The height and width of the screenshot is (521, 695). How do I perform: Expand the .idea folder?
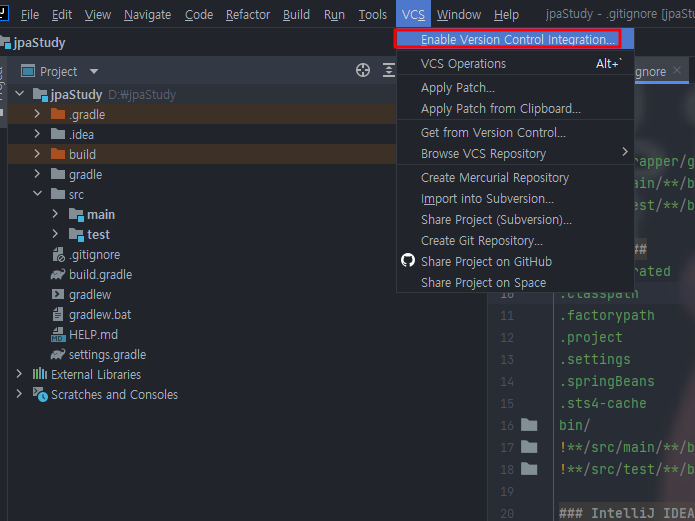tap(37, 134)
